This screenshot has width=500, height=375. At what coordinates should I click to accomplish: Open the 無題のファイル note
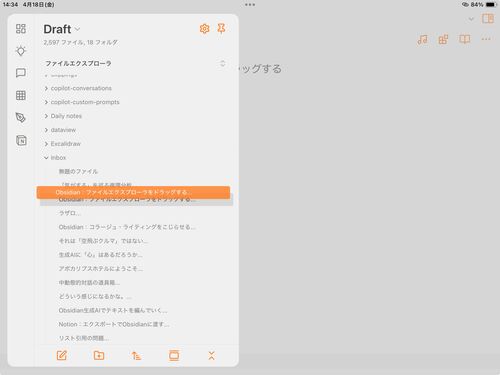coord(78,171)
